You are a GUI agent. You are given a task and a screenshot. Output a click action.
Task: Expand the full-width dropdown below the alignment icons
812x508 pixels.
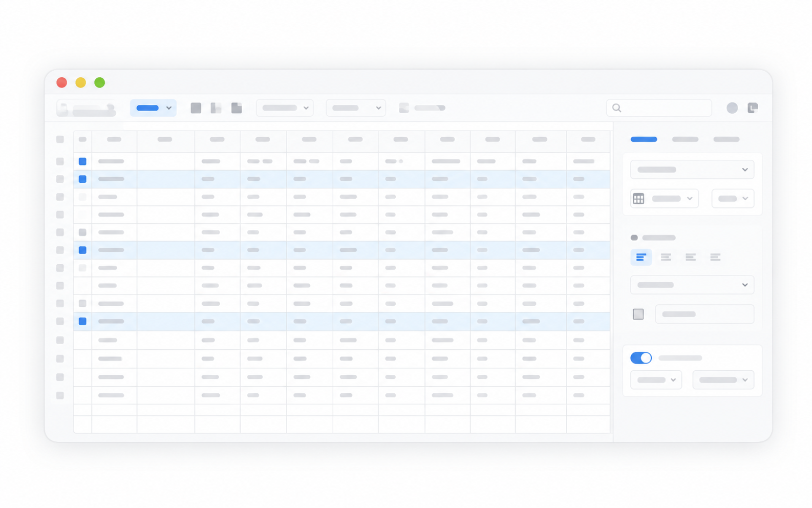tap(692, 285)
